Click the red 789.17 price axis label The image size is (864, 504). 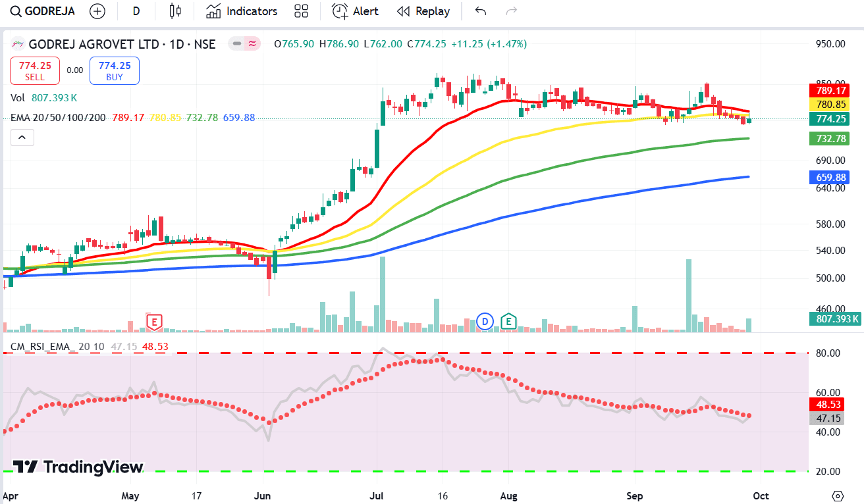tap(831, 91)
